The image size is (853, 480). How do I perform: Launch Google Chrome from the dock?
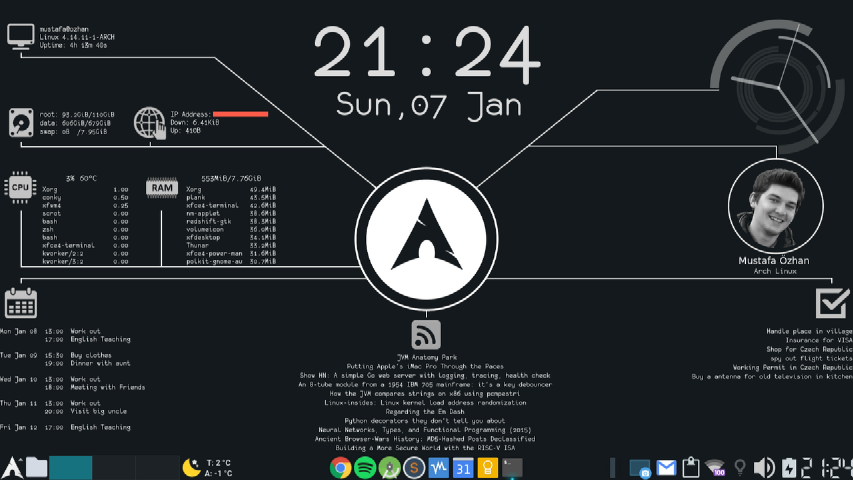tap(340, 467)
